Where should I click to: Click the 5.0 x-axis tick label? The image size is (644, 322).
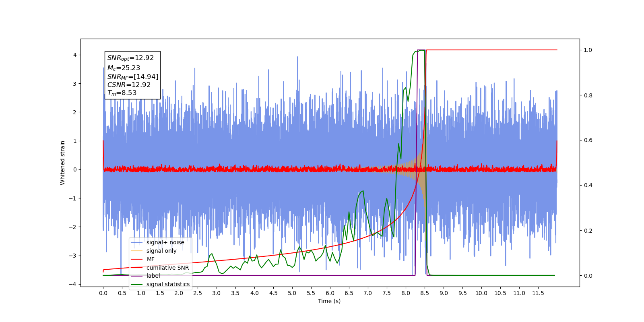pyautogui.click(x=292, y=293)
